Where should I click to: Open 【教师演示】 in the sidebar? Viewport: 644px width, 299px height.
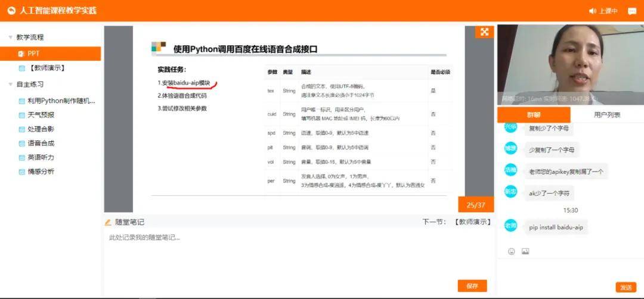point(47,68)
